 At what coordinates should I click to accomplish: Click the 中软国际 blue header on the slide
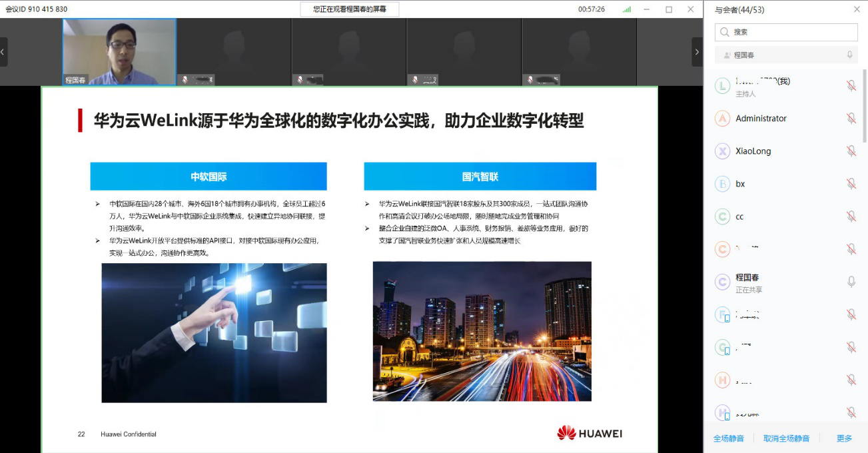209,177
